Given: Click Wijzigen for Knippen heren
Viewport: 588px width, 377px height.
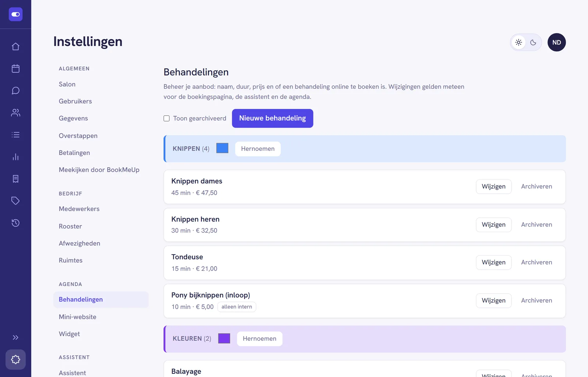Looking at the screenshot, I should click(x=494, y=225).
